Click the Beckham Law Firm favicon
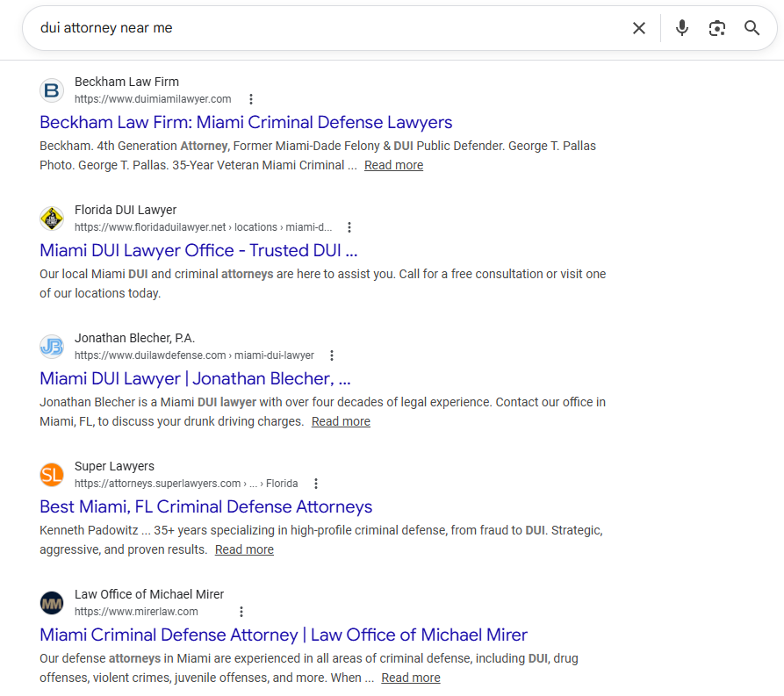The image size is (784, 696). coord(52,90)
